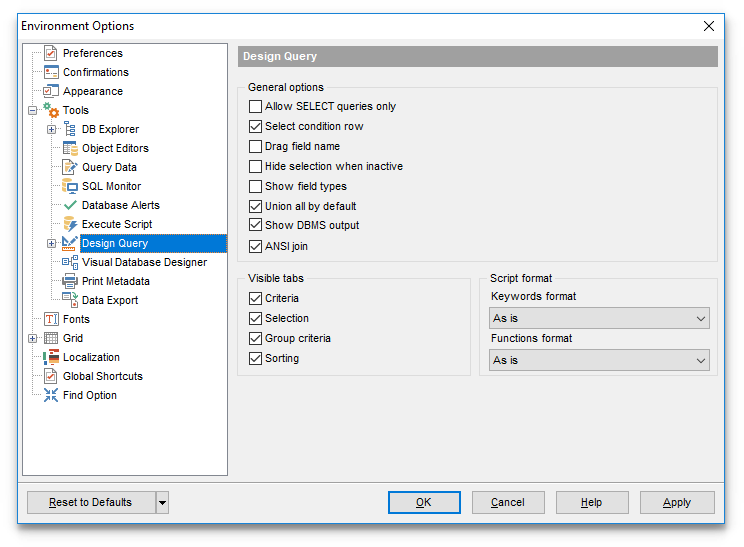Open the Keywords format dropdown

(x=599, y=318)
